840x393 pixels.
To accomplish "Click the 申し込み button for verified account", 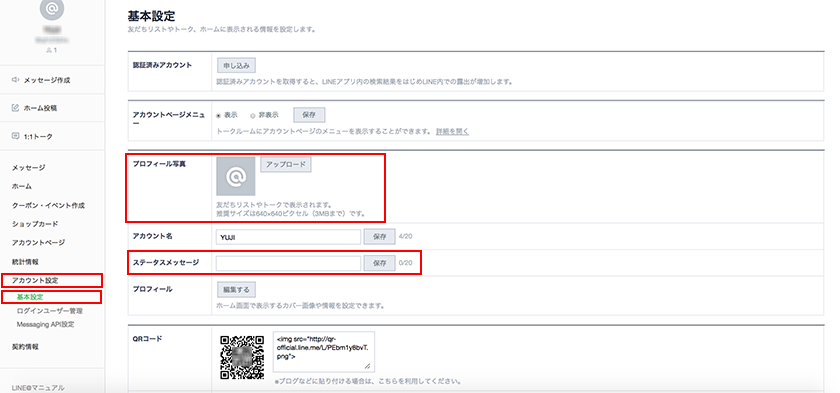I will tap(236, 65).
